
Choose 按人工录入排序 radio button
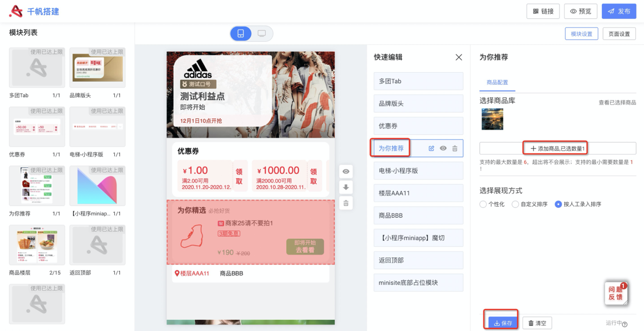pyautogui.click(x=558, y=204)
